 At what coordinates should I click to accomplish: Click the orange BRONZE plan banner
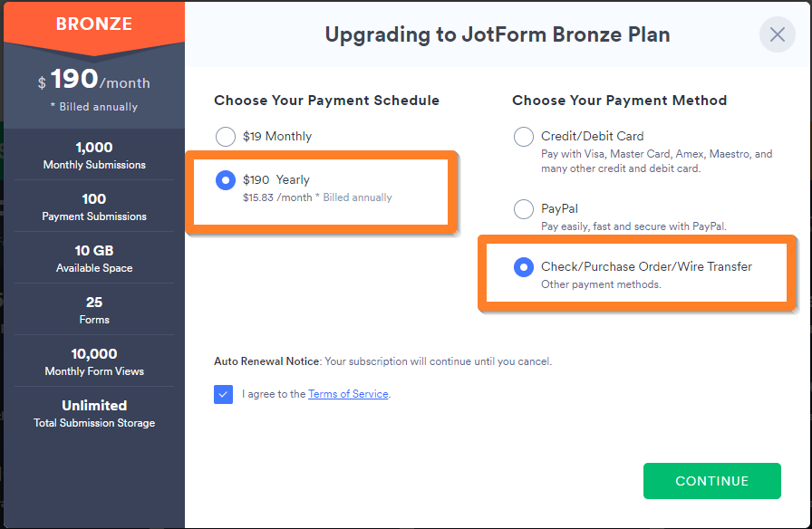(94, 24)
